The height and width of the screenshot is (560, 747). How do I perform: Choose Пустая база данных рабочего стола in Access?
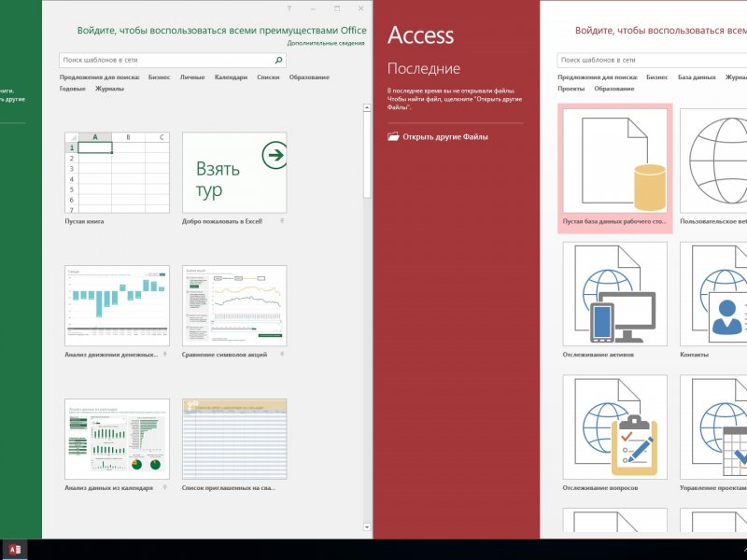pyautogui.click(x=615, y=168)
